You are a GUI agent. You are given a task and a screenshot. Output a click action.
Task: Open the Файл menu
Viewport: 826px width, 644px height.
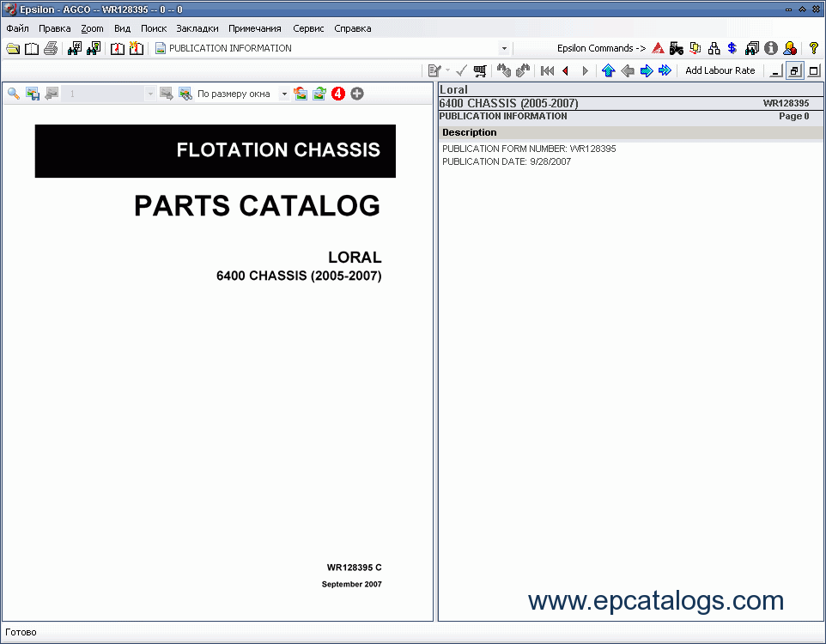17,28
